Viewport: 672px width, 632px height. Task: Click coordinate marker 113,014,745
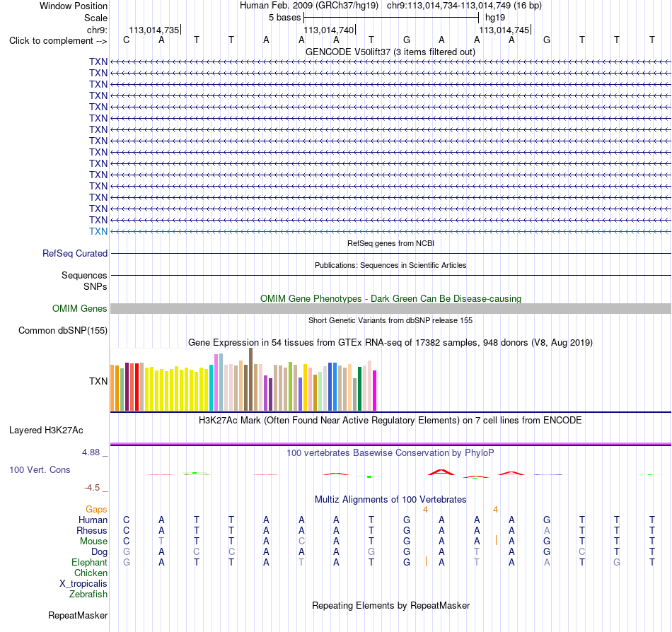pos(504,30)
